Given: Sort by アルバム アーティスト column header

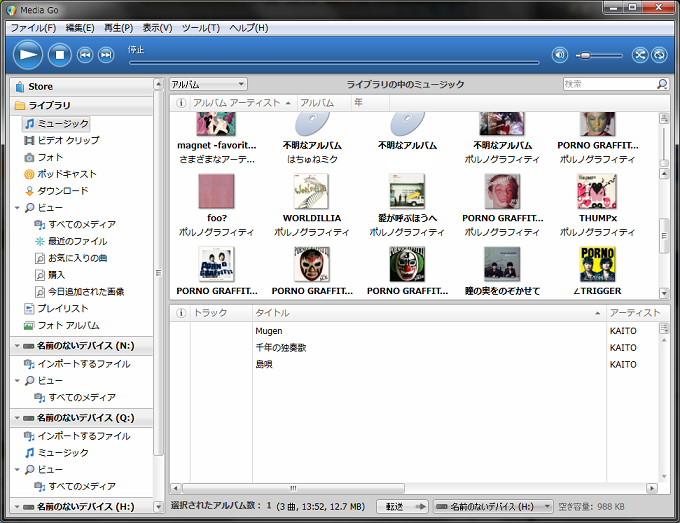Looking at the screenshot, I should (243, 103).
